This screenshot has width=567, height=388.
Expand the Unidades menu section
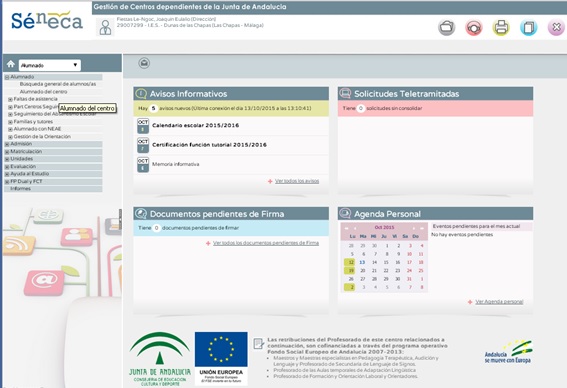(x=7, y=159)
